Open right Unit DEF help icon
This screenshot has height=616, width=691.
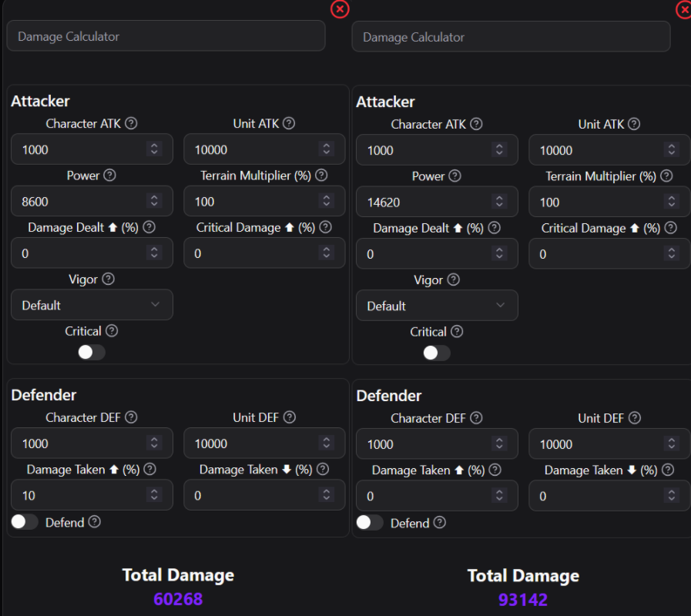point(634,417)
